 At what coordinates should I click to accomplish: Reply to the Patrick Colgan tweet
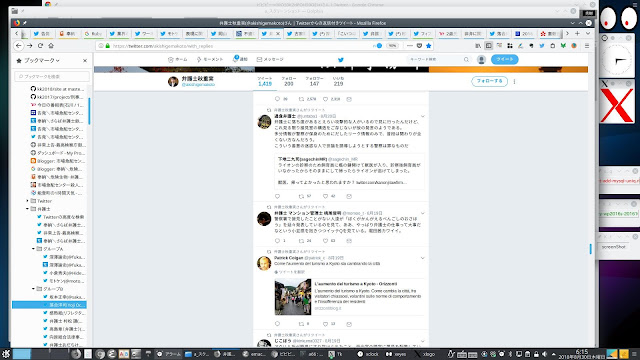click(x=278, y=324)
